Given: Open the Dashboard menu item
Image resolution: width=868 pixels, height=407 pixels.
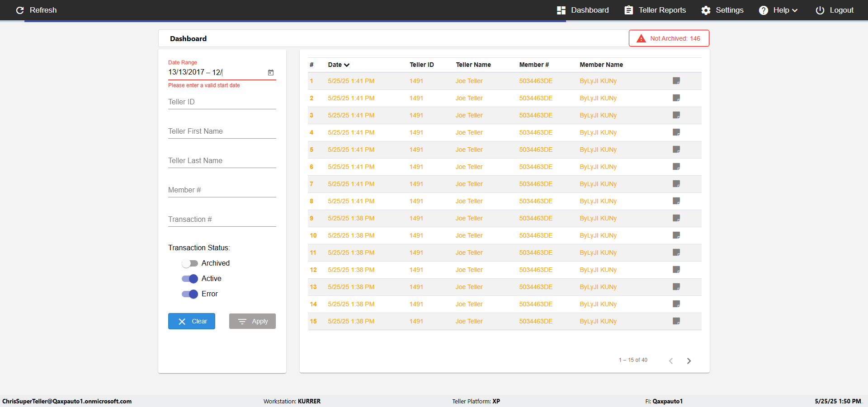Looking at the screenshot, I should [583, 10].
